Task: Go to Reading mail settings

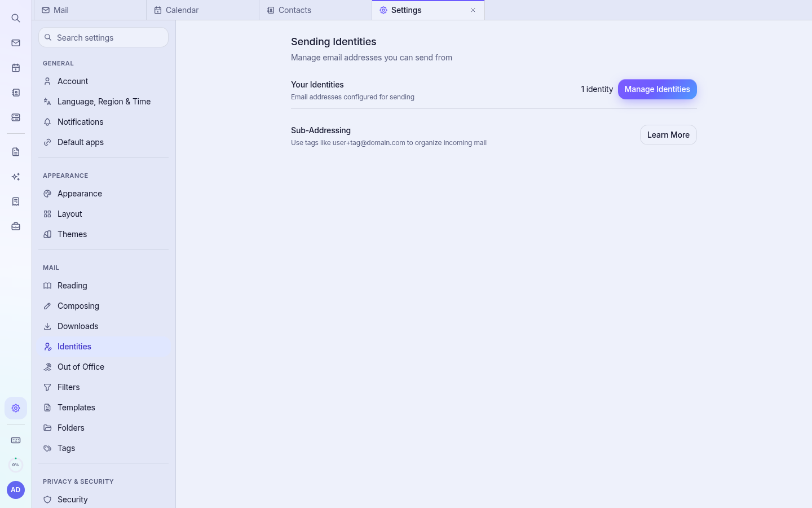Action: point(104,286)
